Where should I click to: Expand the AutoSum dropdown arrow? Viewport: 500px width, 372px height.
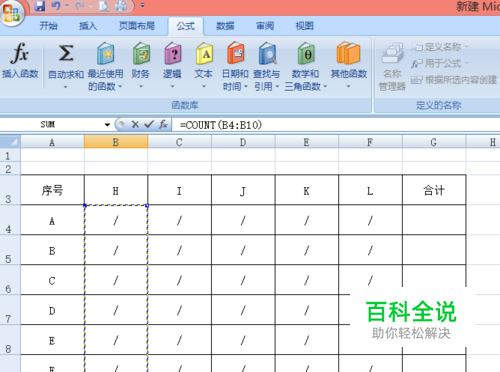pos(66,87)
